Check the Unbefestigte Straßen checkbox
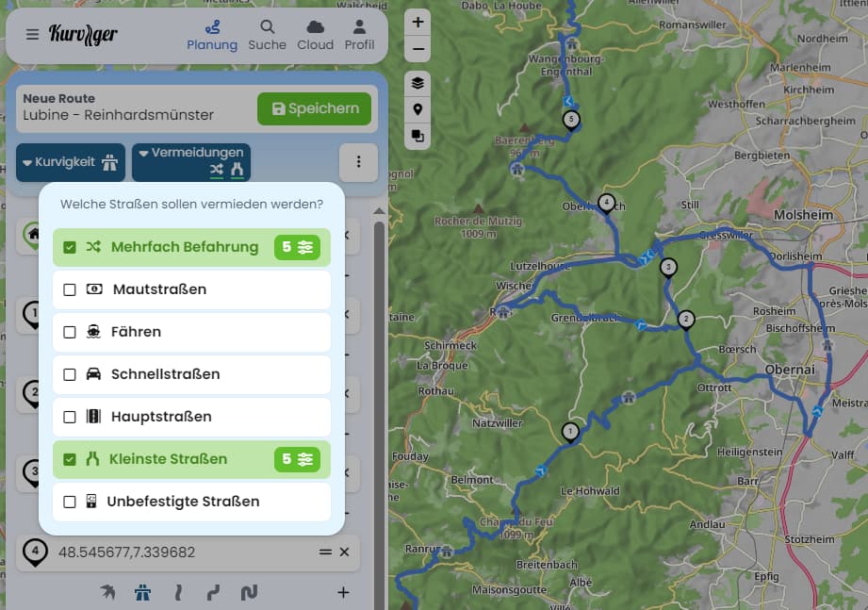Screen dimensions: 868x610 click(x=70, y=502)
